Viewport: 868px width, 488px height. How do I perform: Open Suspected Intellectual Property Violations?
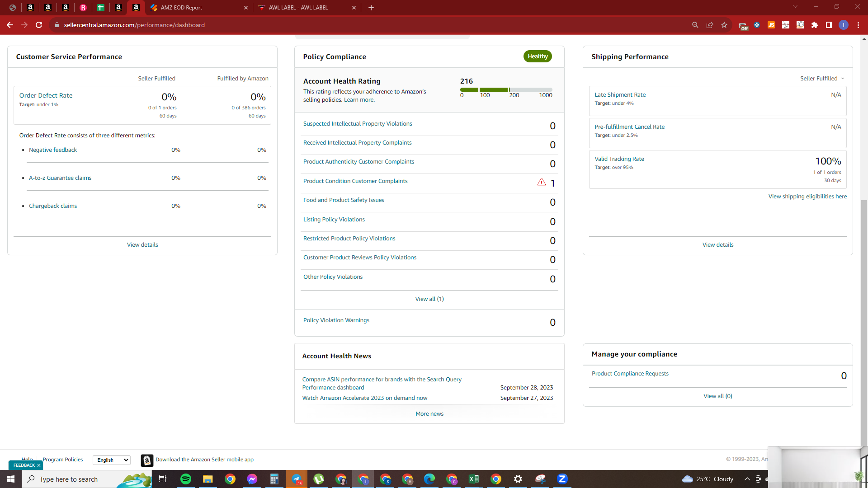[x=358, y=124]
